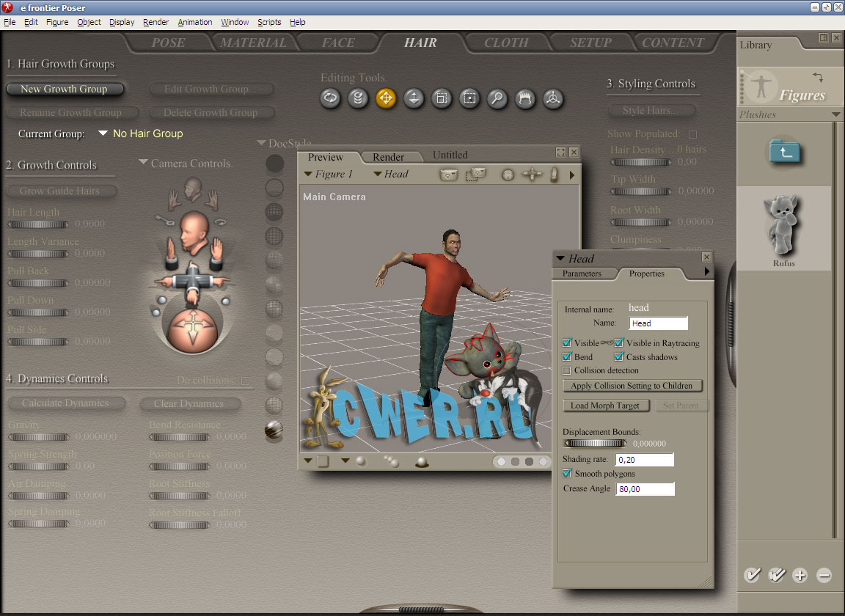Switch to the CLOTH room tab
Screen dimensions: 845x616
[x=506, y=43]
